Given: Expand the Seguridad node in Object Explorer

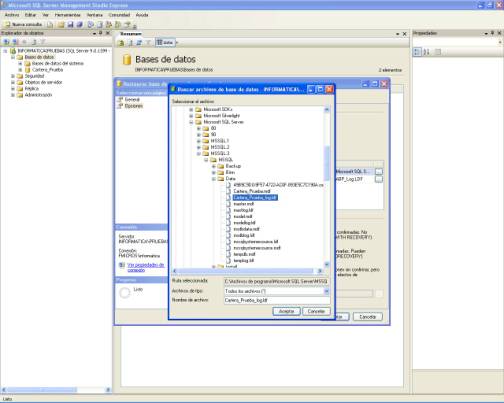Looking at the screenshot, I should point(13,76).
